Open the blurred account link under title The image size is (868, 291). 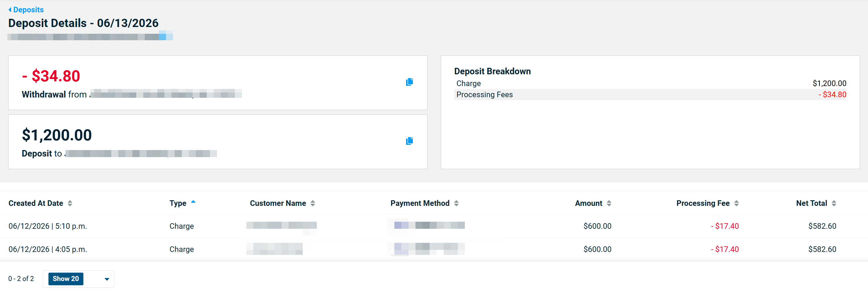(90, 36)
